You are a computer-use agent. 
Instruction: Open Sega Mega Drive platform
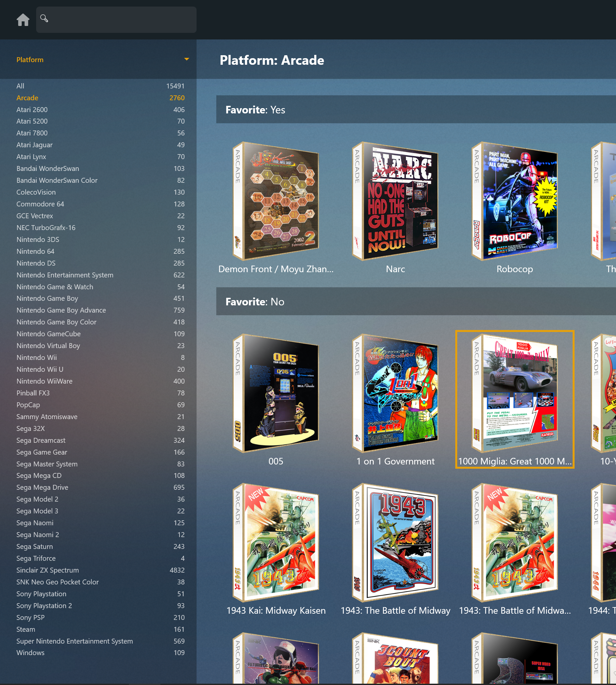pyautogui.click(x=101, y=488)
